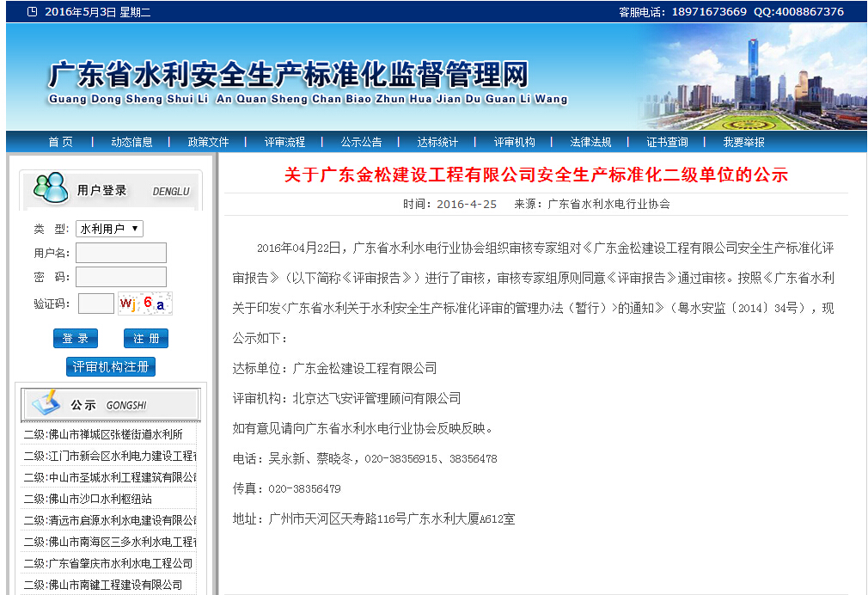Select 政策文件 in the navigation bar

208,142
